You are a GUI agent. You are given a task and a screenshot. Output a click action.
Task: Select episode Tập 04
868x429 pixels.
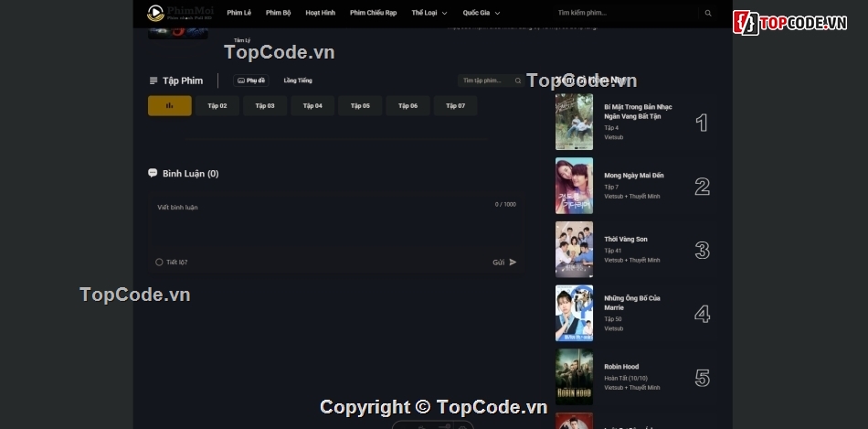(x=312, y=106)
